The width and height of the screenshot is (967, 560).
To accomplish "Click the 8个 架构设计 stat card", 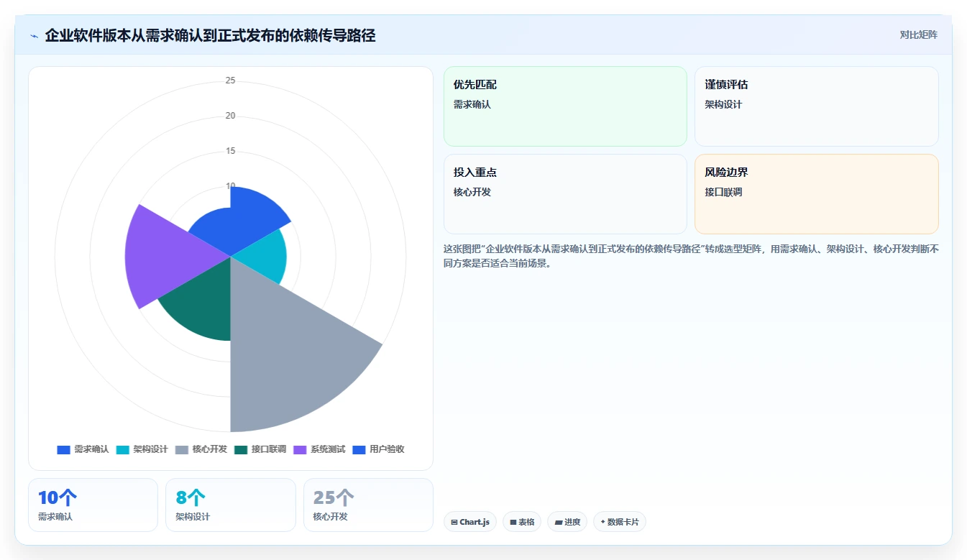I will (231, 505).
